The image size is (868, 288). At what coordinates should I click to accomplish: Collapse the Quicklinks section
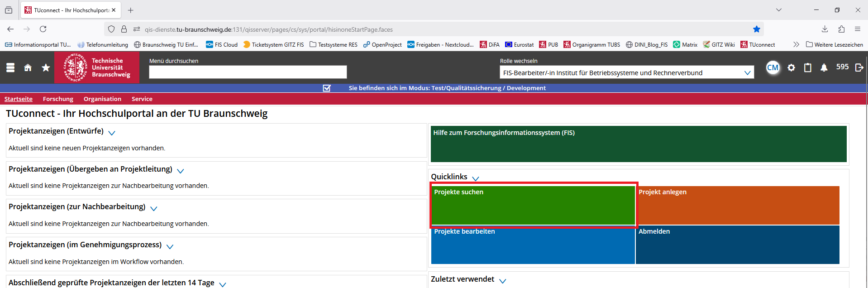point(476,178)
